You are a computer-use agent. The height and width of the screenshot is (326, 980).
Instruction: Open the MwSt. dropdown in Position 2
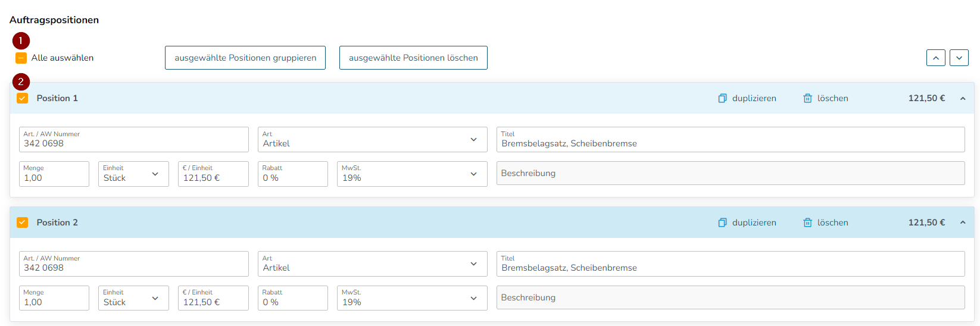(412, 298)
